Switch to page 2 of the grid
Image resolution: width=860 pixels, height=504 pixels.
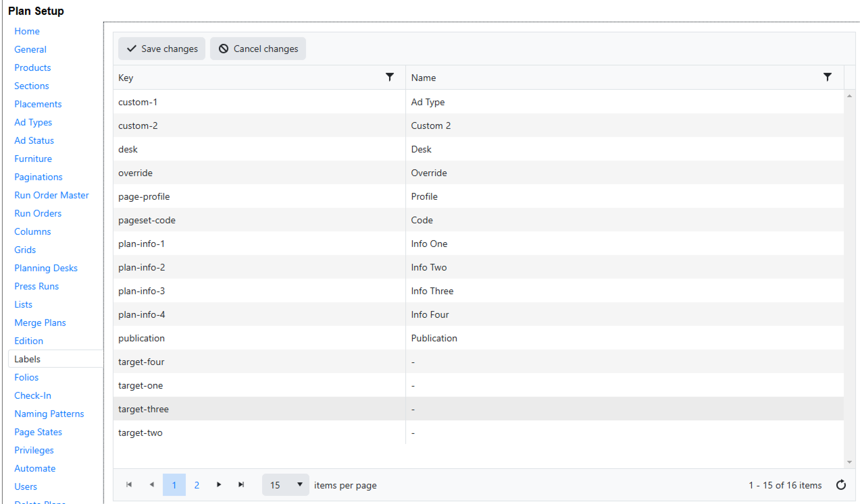tap(197, 485)
